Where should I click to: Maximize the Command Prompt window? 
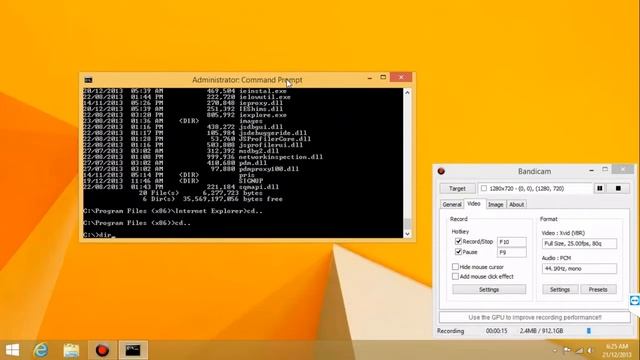click(x=383, y=77)
